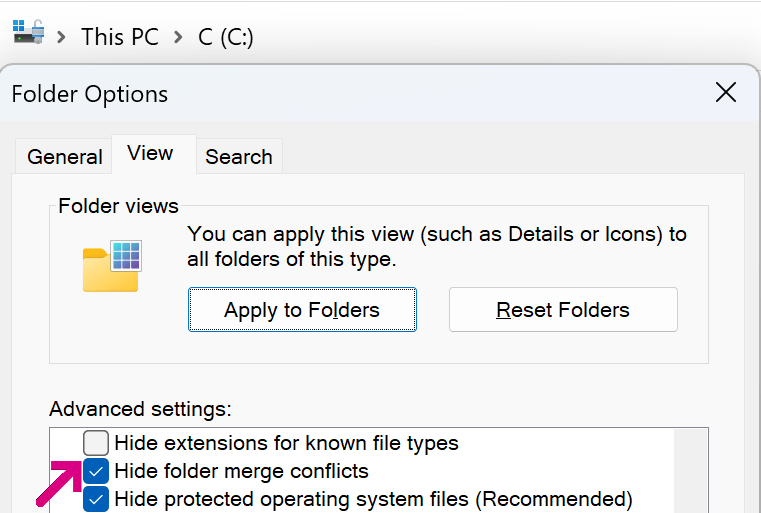Select the View tab
Screen dimensions: 761x513
coord(150,153)
